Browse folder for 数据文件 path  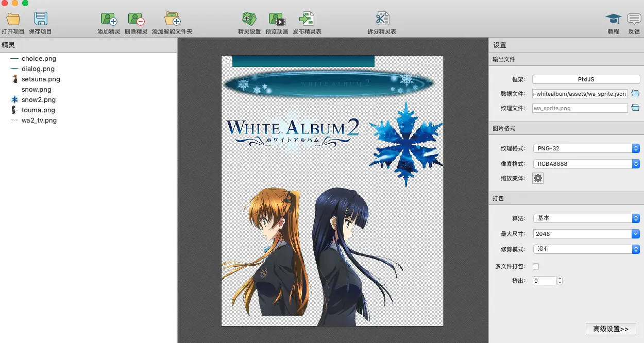coord(635,93)
